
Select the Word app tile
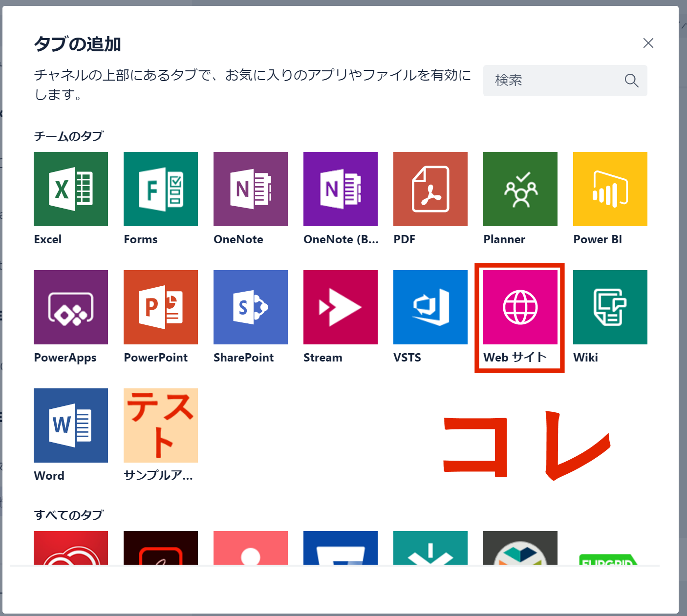71,425
